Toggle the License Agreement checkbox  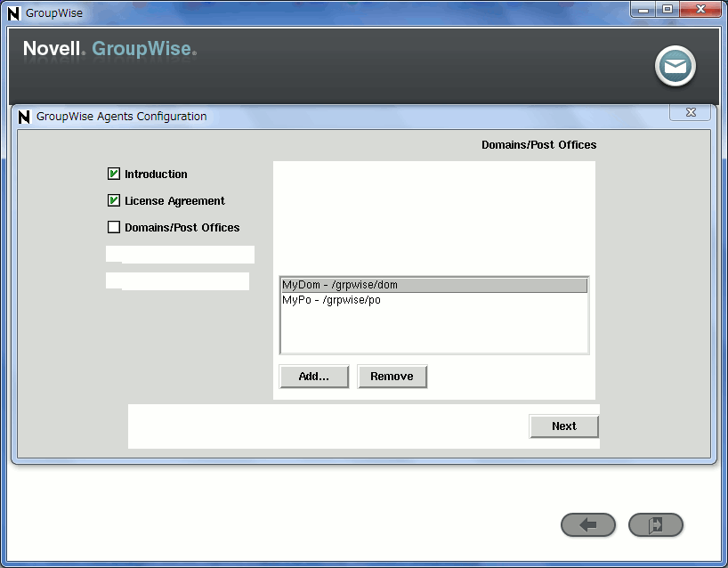(x=114, y=200)
